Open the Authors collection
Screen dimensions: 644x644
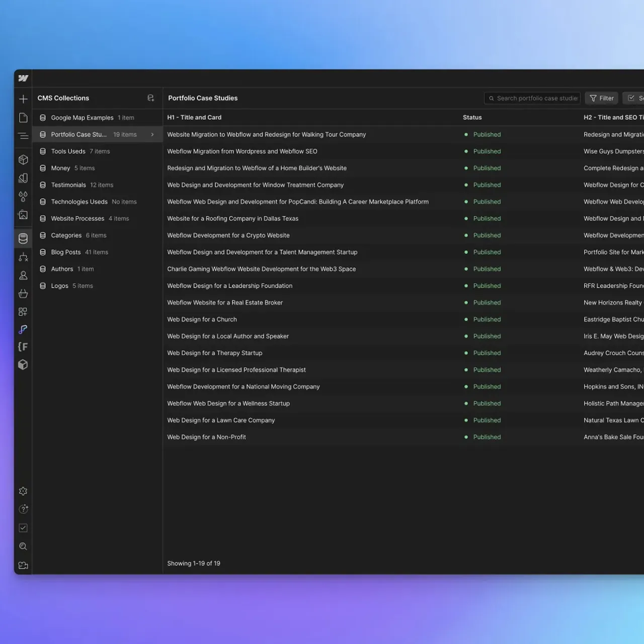(98, 269)
